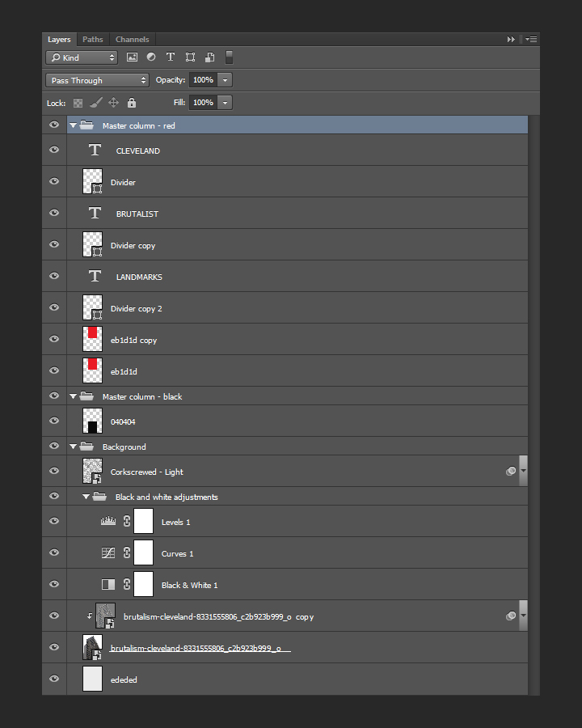Lock all padlock icon
The width and height of the screenshot is (582, 728).
(x=132, y=103)
